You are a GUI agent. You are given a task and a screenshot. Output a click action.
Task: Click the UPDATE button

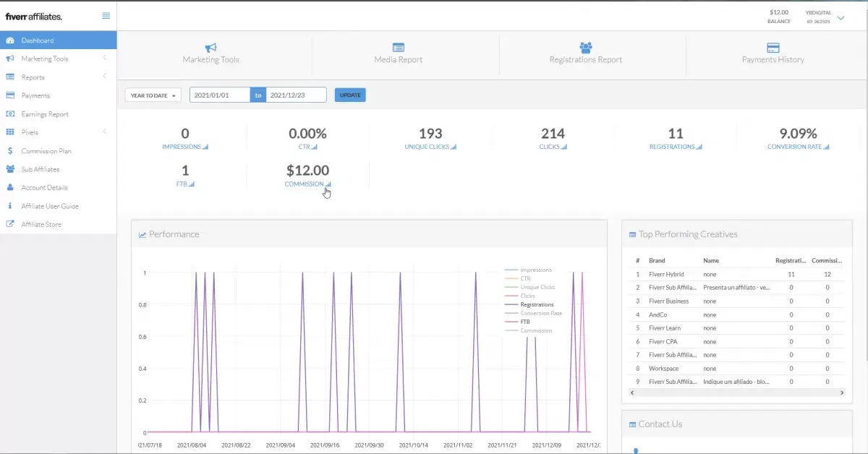click(350, 95)
